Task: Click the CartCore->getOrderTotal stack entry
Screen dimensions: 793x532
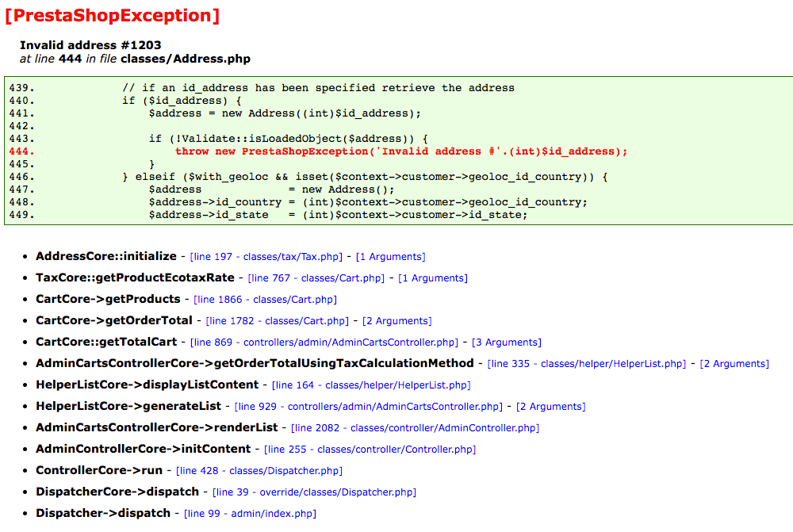Action: pos(113,320)
